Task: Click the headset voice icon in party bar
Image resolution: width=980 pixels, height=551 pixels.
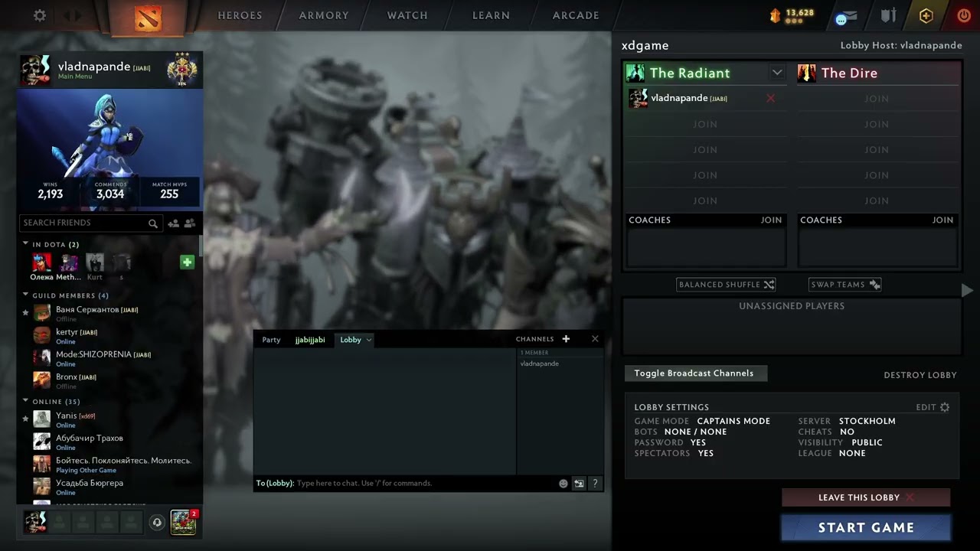Action: coord(157,523)
